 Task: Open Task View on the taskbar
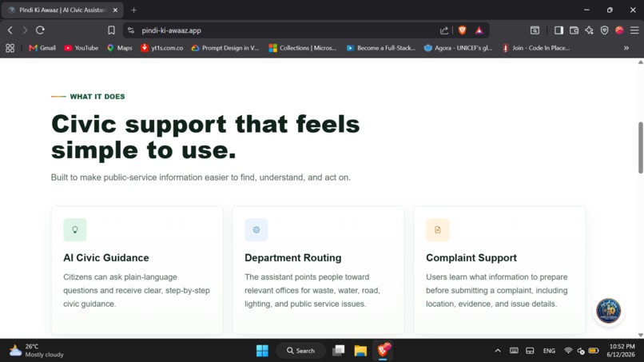(x=339, y=351)
